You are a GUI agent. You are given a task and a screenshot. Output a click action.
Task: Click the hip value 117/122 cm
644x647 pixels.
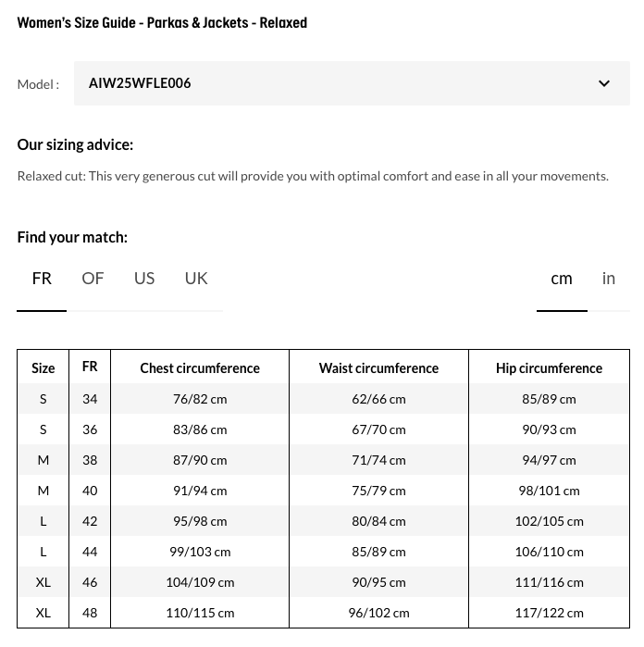(549, 613)
